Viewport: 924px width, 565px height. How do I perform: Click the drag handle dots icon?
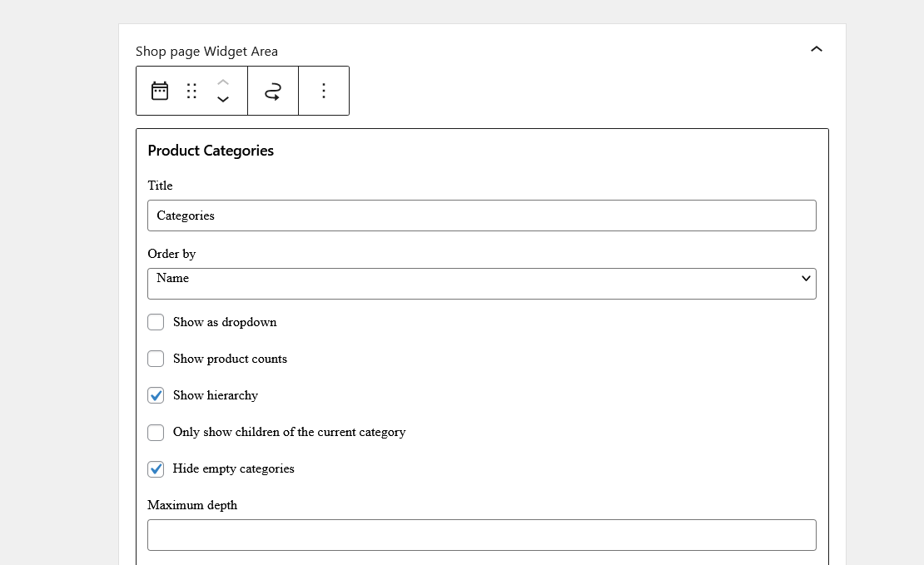pos(191,91)
